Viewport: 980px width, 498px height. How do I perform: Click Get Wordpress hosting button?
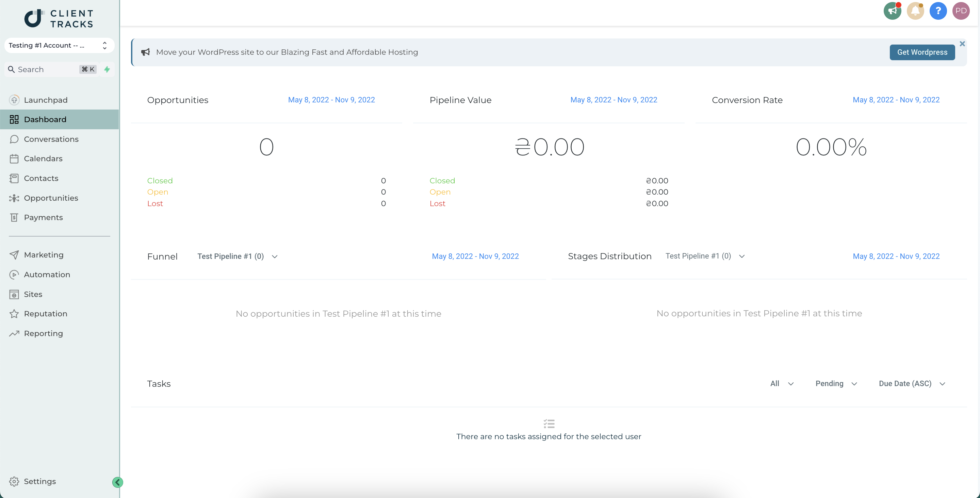[922, 52]
